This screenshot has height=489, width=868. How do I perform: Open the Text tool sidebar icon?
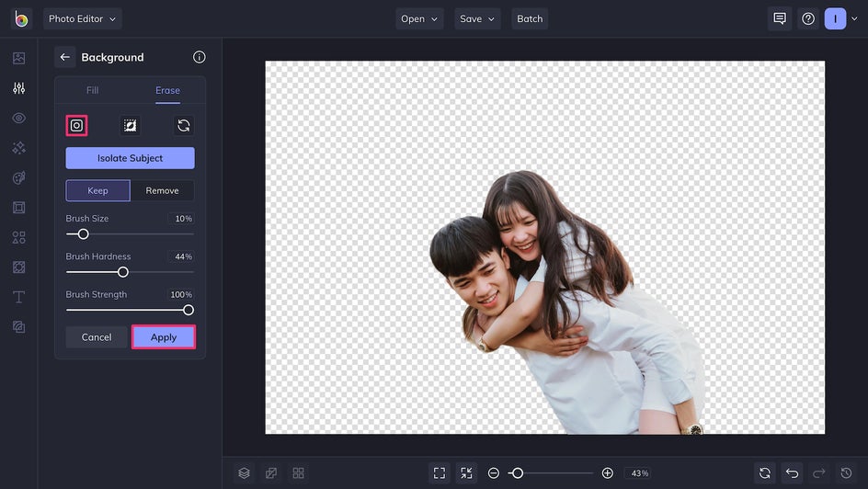(18, 297)
